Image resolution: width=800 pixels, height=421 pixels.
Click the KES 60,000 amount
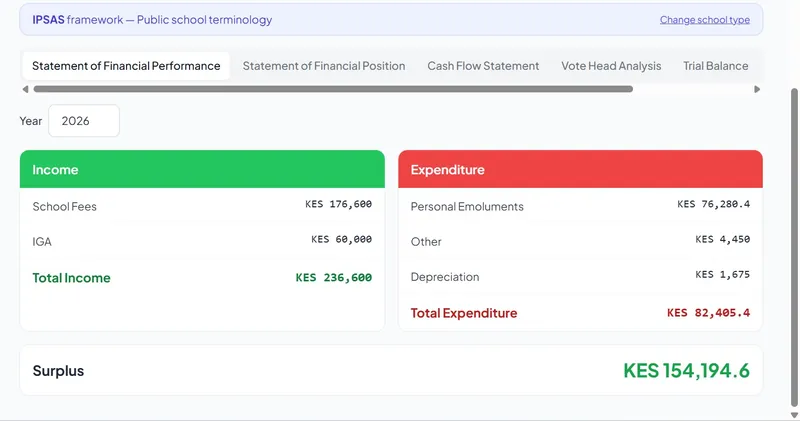(341, 239)
